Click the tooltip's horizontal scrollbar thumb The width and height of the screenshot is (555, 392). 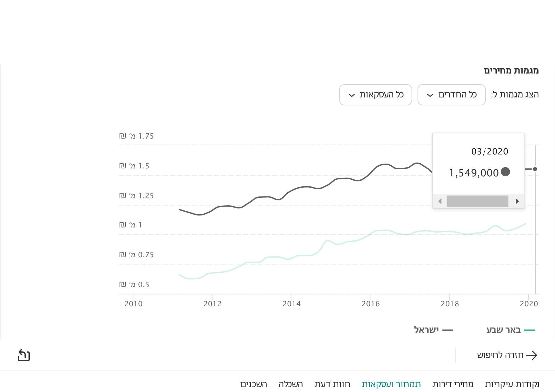pyautogui.click(x=477, y=201)
